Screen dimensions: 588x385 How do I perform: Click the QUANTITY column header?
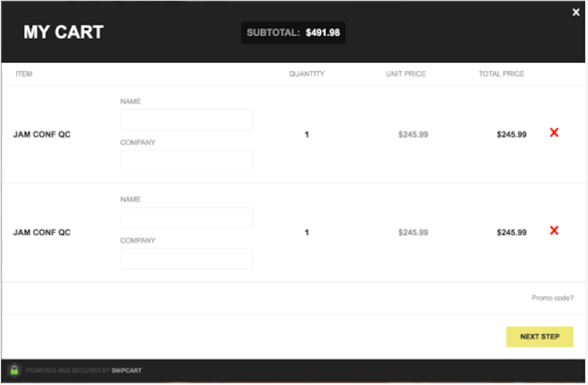click(x=307, y=74)
